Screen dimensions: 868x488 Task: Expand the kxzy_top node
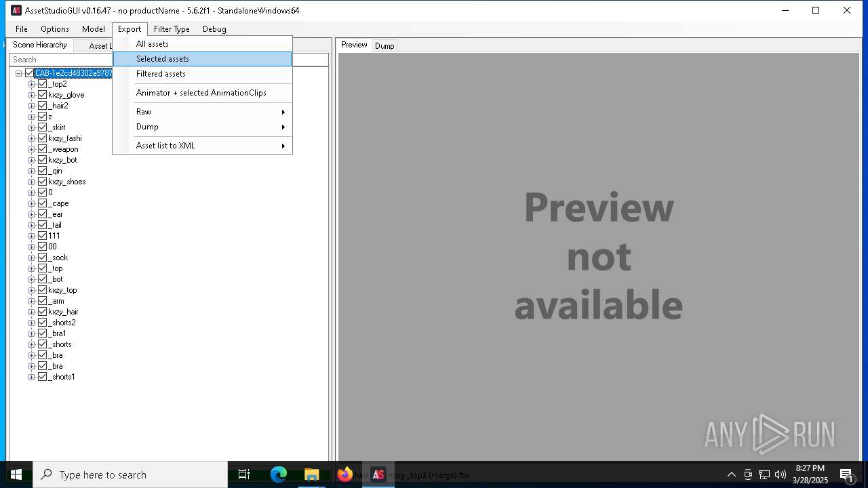31,290
